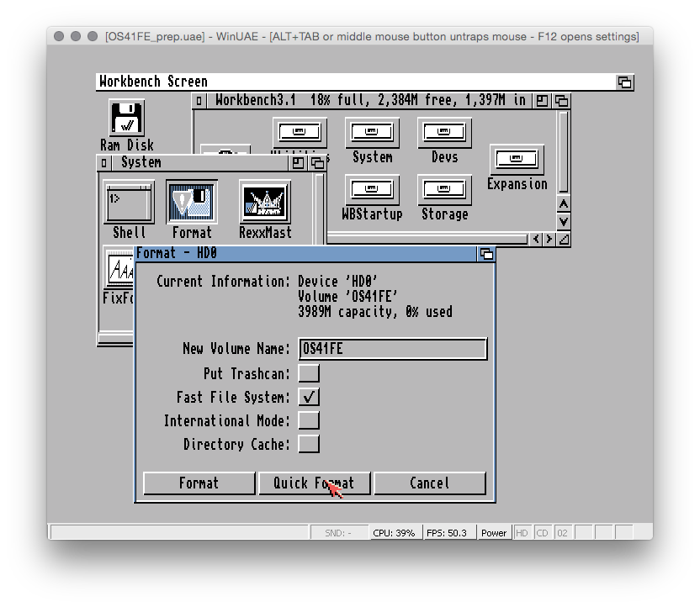The width and height of the screenshot is (700, 607).
Task: Enable Directory Cache checkbox
Action: (309, 444)
